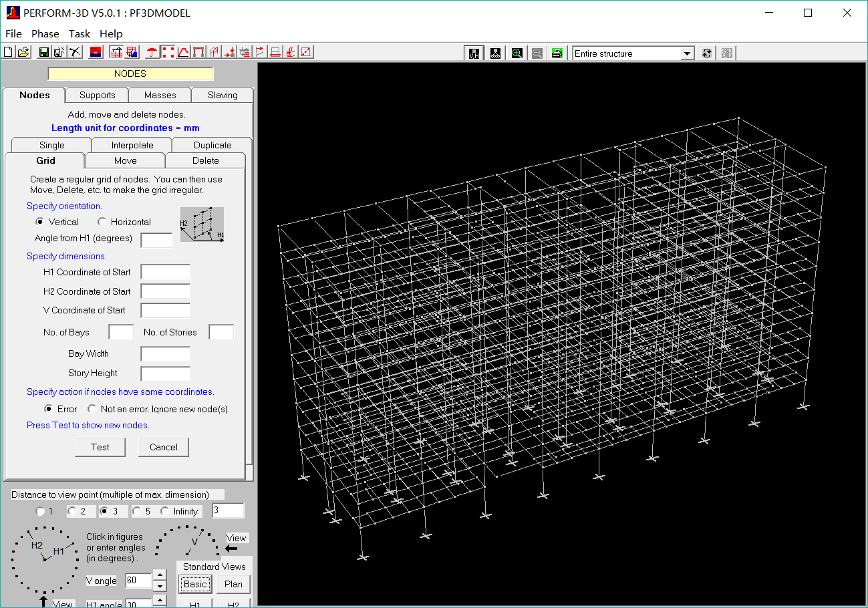Click the refresh frame view icon
The height and width of the screenshot is (608, 868).
coord(706,53)
